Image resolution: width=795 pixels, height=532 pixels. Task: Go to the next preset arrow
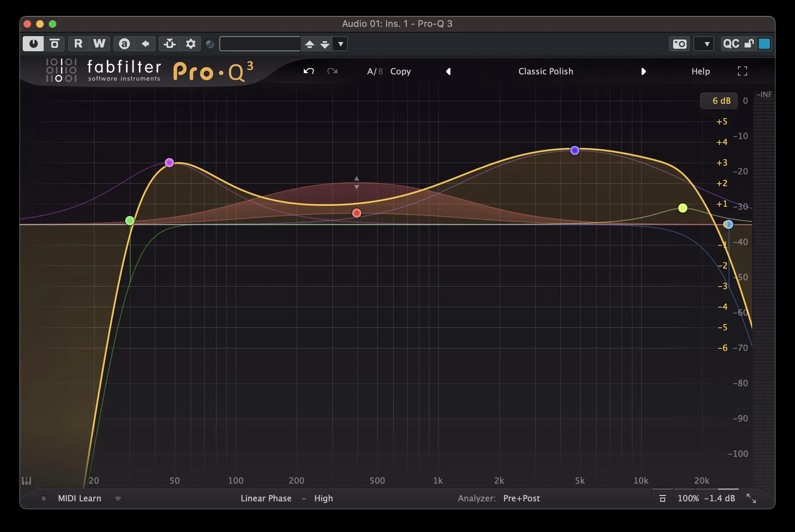point(643,71)
